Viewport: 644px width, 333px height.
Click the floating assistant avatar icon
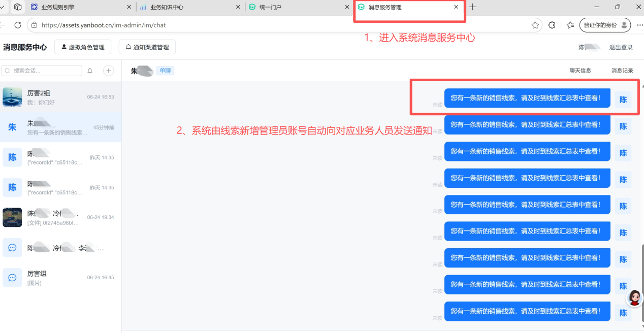coord(635,298)
